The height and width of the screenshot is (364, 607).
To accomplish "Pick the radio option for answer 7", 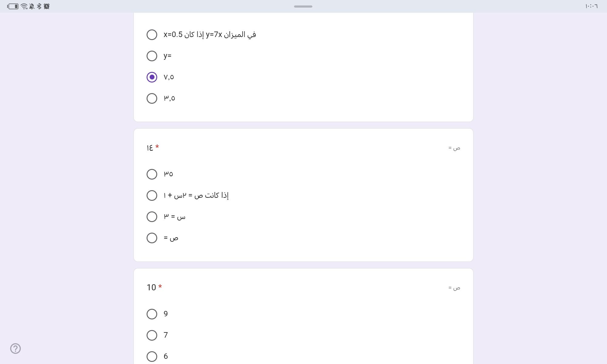I will coord(152,335).
